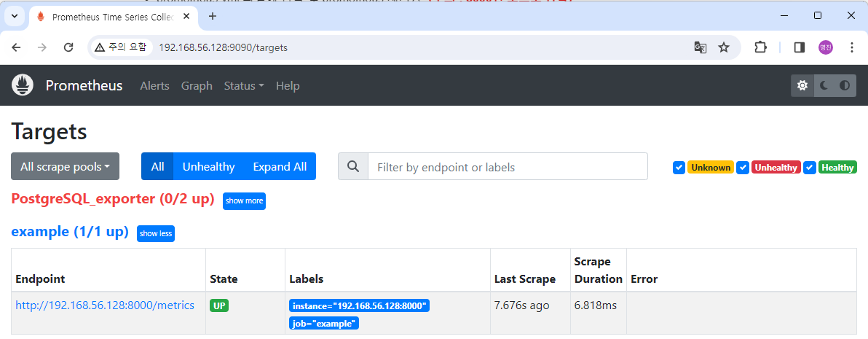
Task: Click the 6.818ms scrape duration value
Action: [596, 305]
